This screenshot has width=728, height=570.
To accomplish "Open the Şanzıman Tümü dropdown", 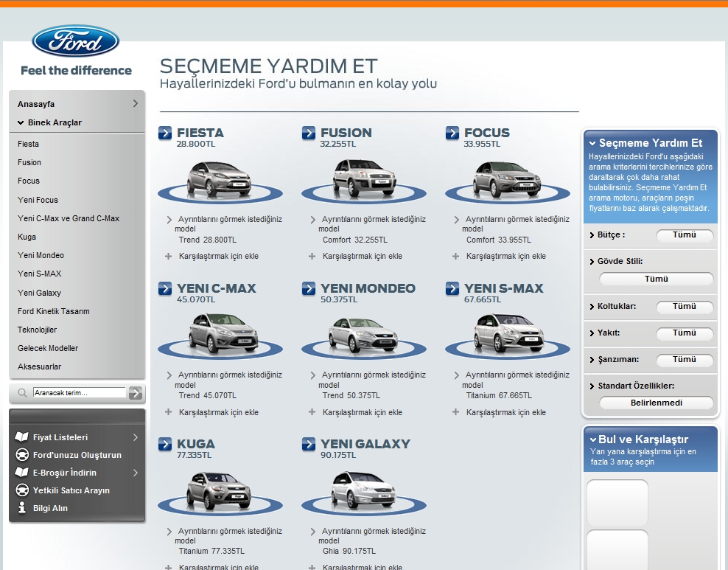I will pos(685,360).
